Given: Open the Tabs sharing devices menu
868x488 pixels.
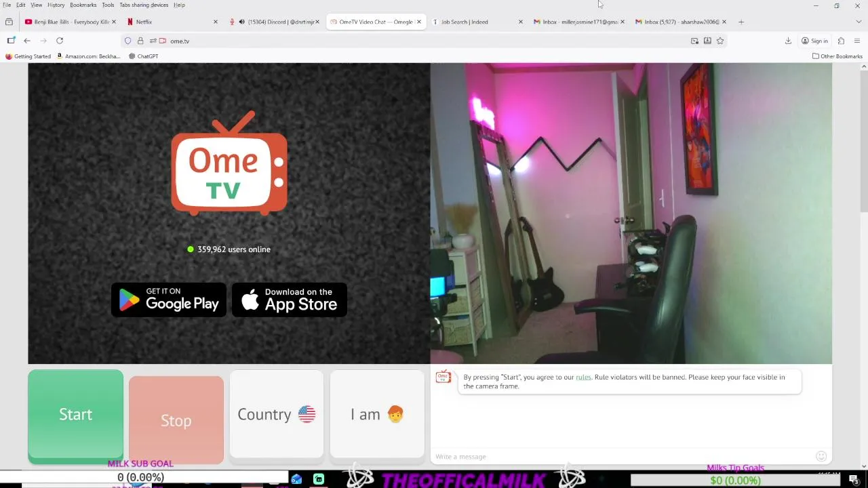Looking at the screenshot, I should pyautogui.click(x=144, y=5).
